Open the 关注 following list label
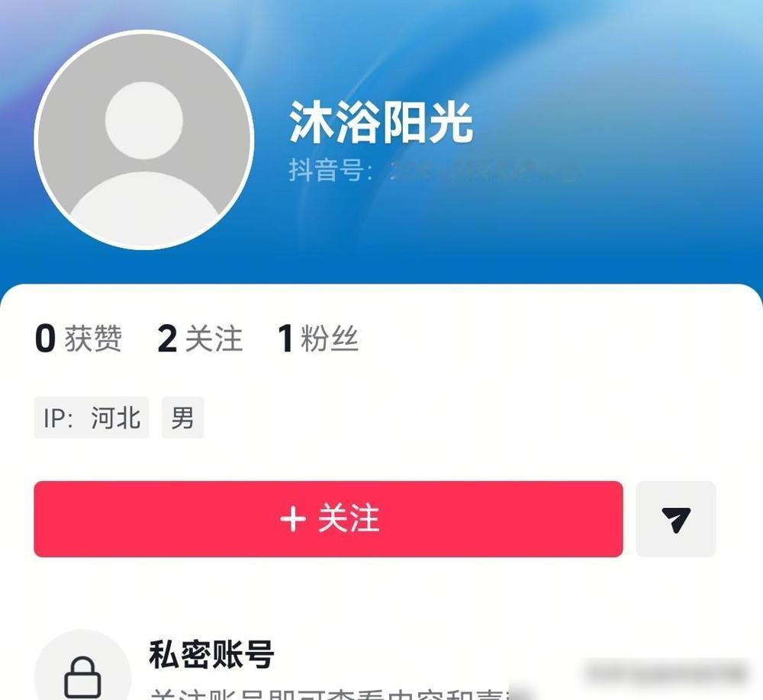This screenshot has width=763, height=700. tap(214, 339)
